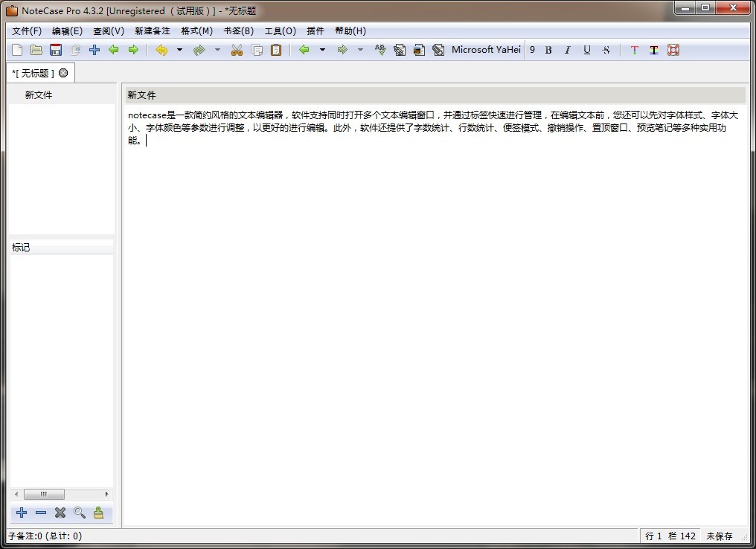Viewport: 756px width, 549px height.
Task: Create a new note with the plus toolbar icon
Action: coord(94,50)
